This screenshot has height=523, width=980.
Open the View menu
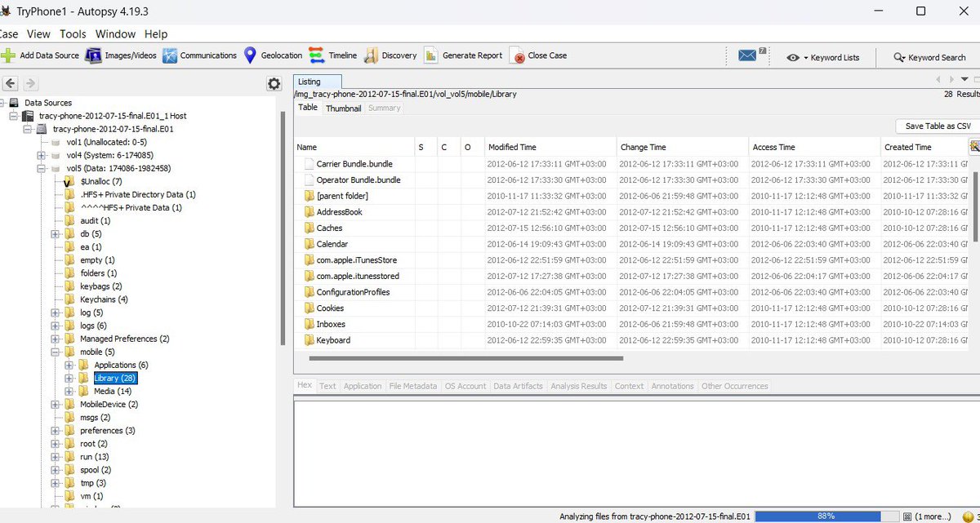[38, 34]
